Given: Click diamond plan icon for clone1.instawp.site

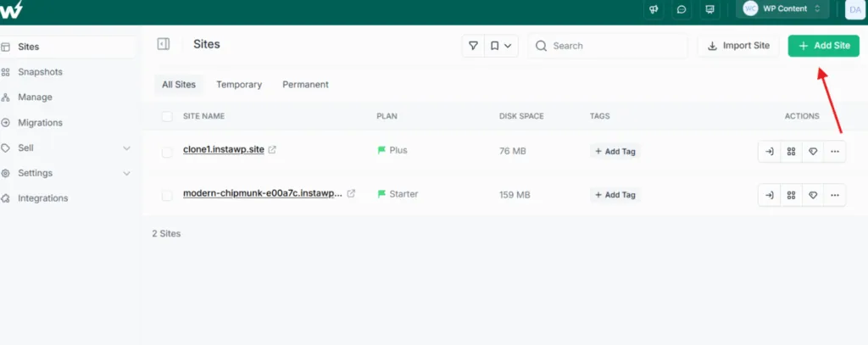Looking at the screenshot, I should pos(813,151).
